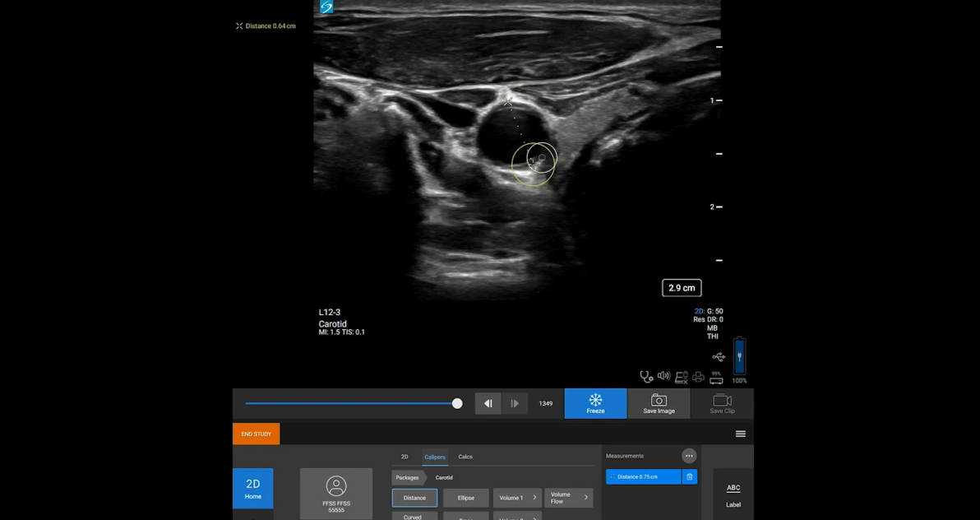
Task: Open Measurements more options ellipsis
Action: pyautogui.click(x=689, y=456)
